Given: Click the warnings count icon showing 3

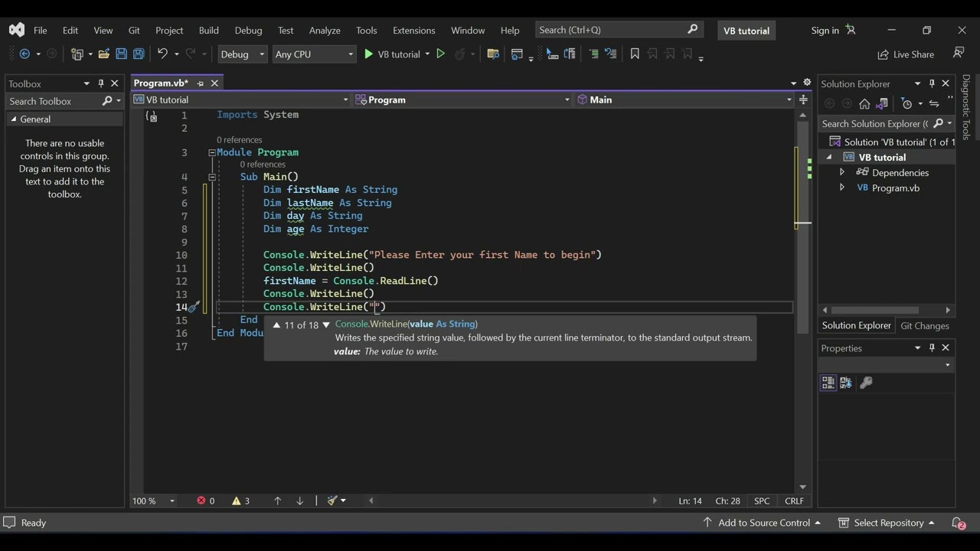Looking at the screenshot, I should pyautogui.click(x=237, y=500).
